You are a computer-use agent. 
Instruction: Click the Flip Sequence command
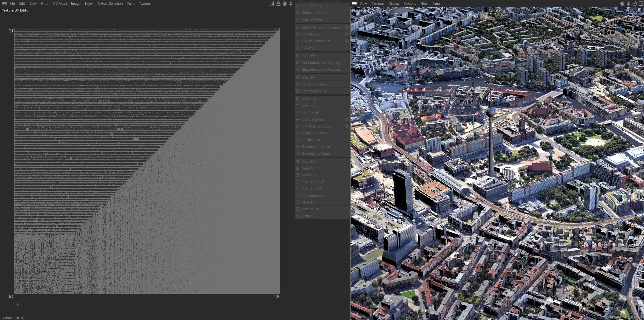[x=322, y=195]
